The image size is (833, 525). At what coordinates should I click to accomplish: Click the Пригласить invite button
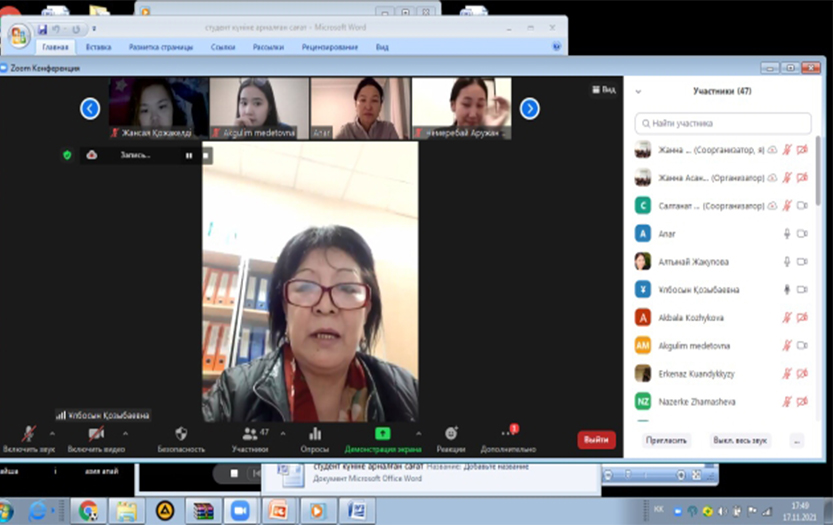pos(665,440)
